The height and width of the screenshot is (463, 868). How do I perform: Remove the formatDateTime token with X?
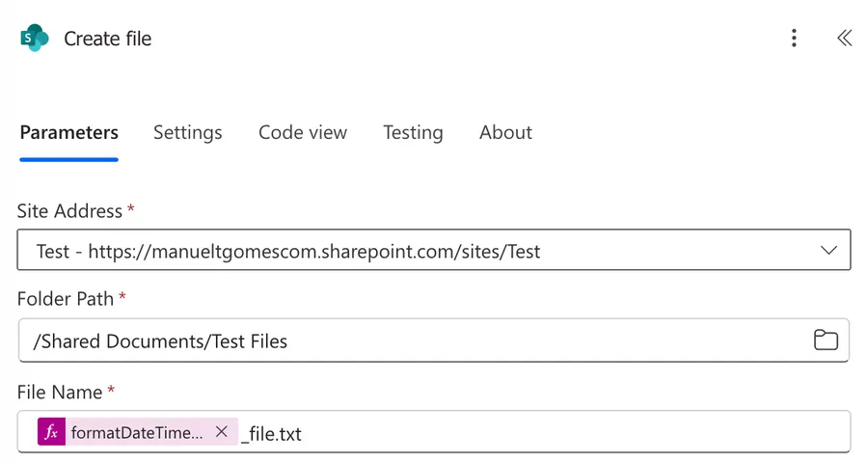222,432
